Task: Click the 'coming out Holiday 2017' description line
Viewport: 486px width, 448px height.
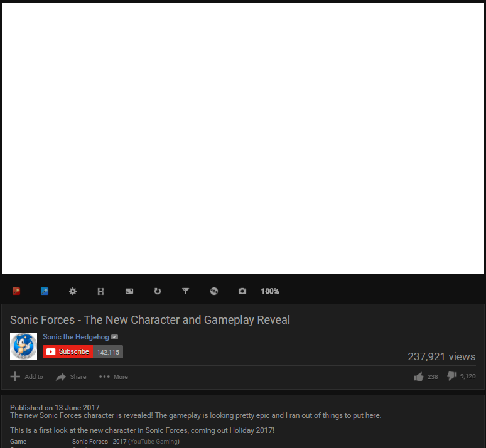Action: (x=143, y=430)
